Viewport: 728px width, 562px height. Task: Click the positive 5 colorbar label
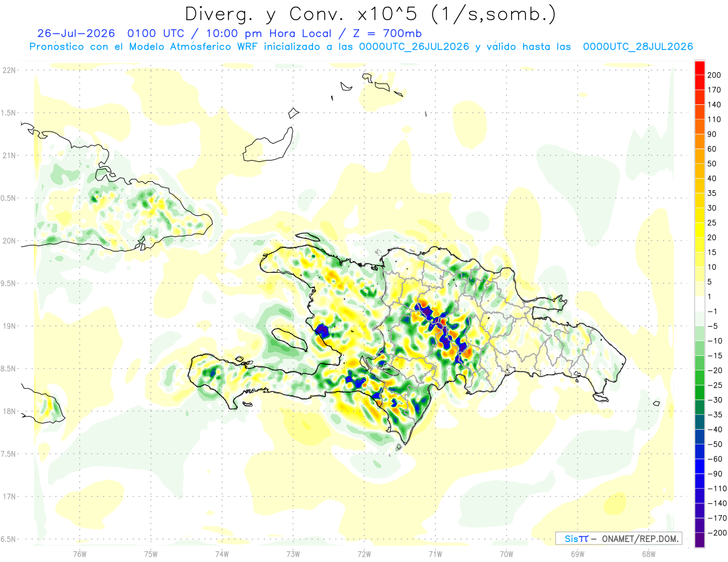tap(710, 281)
